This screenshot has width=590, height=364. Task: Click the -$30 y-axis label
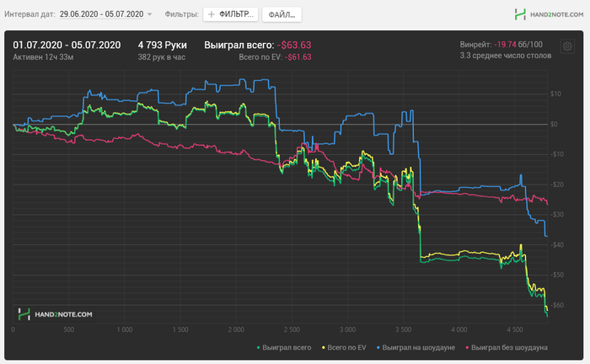[557, 214]
